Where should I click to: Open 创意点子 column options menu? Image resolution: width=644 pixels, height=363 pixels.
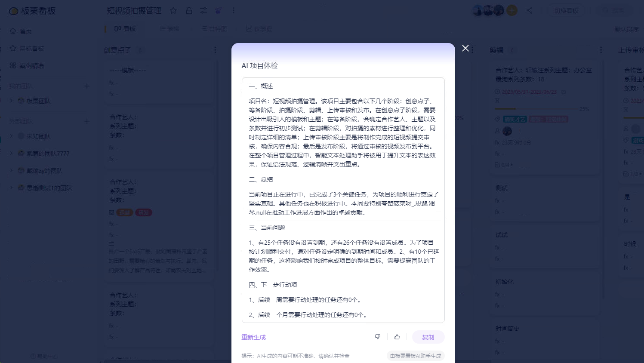coord(215,50)
